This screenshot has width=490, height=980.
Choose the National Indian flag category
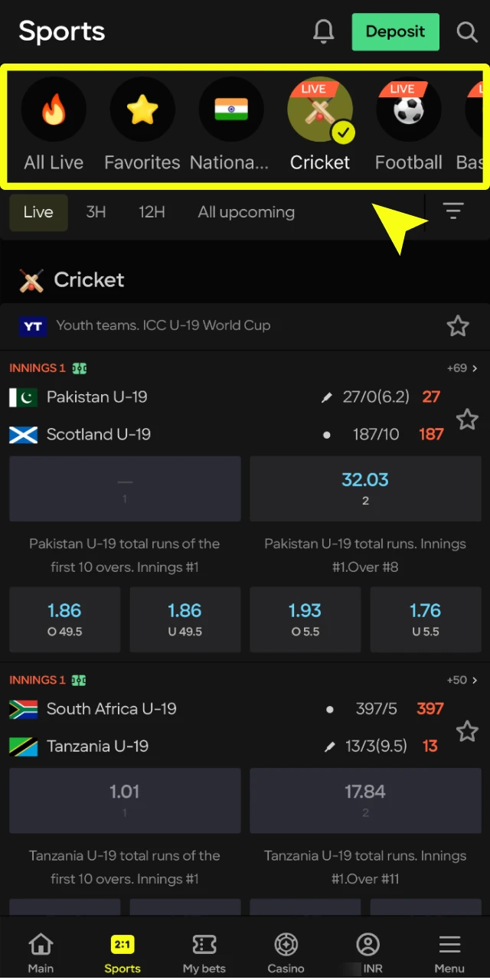[x=231, y=109]
